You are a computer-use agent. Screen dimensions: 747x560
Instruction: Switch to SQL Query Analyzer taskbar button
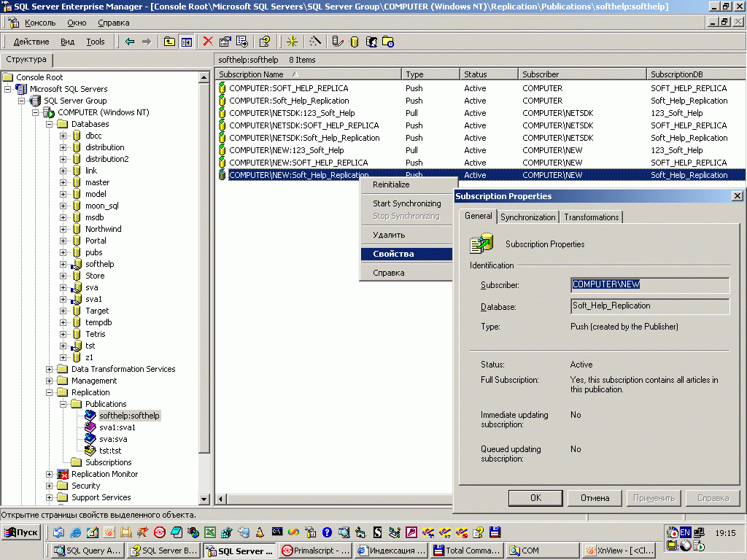88,551
